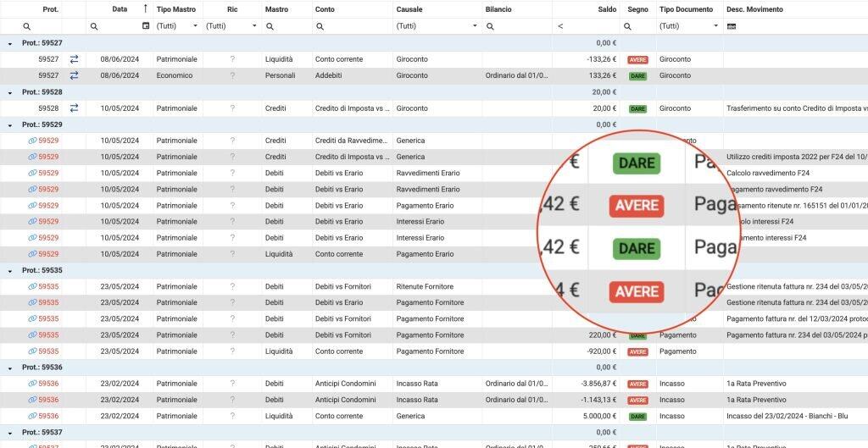
Task: Click less-than operator icon in Saldo filter
Action: (x=560, y=26)
